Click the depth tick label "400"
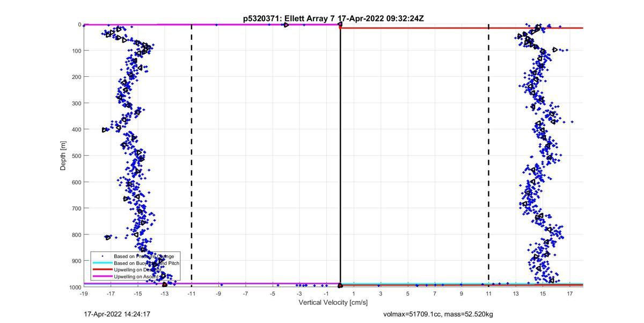The width and height of the screenshot is (644, 323). [x=76, y=130]
